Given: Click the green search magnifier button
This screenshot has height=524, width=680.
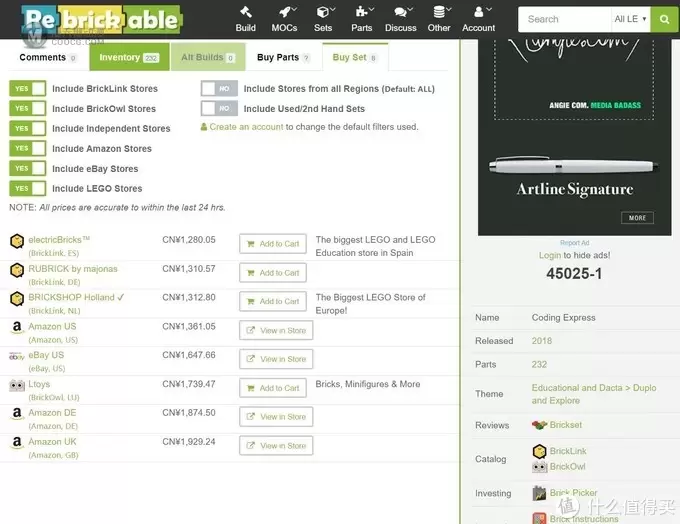Looking at the screenshot, I should pos(664,19).
